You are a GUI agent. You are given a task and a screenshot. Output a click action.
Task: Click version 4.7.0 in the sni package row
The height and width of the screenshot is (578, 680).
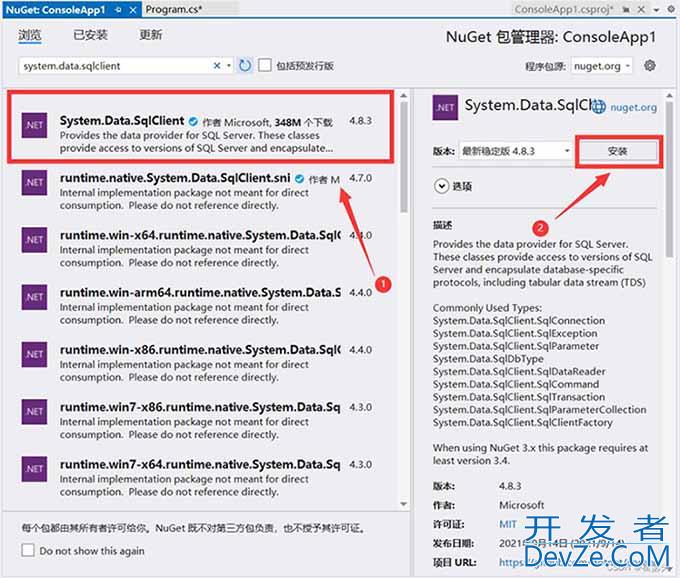360,178
